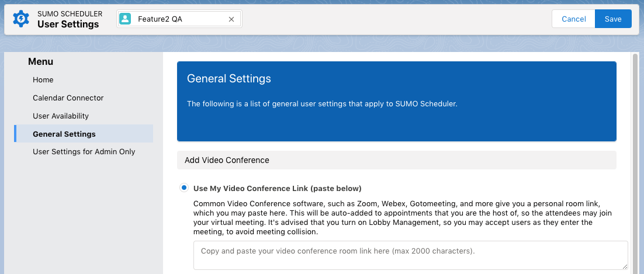This screenshot has width=644, height=274.
Task: Select General Settings in the menu
Action: click(64, 134)
